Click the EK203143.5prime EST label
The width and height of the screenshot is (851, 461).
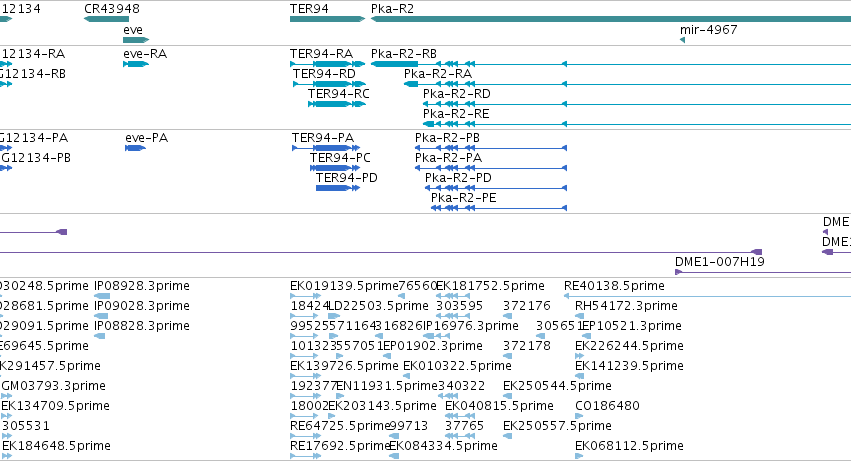point(382,406)
